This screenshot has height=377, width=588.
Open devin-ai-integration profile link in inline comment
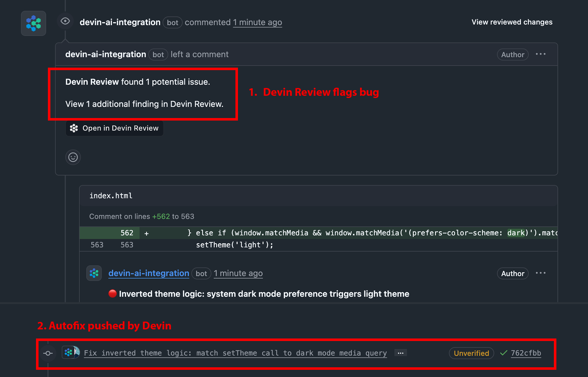click(x=149, y=273)
